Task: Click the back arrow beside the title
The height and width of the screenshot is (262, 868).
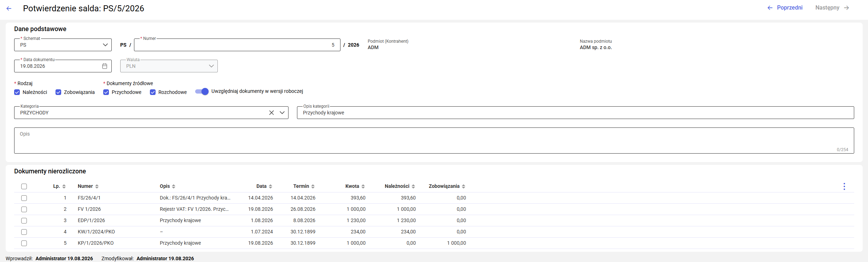Action: point(9,8)
